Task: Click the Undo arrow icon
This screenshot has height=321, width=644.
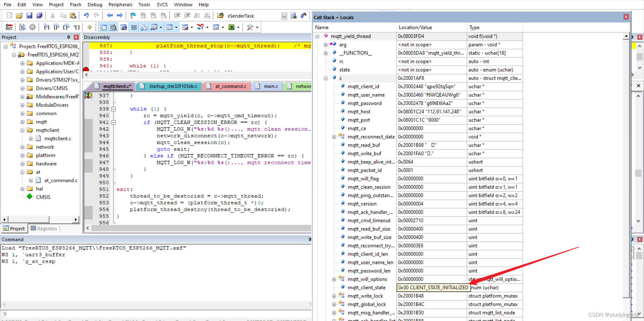Action: point(86,15)
